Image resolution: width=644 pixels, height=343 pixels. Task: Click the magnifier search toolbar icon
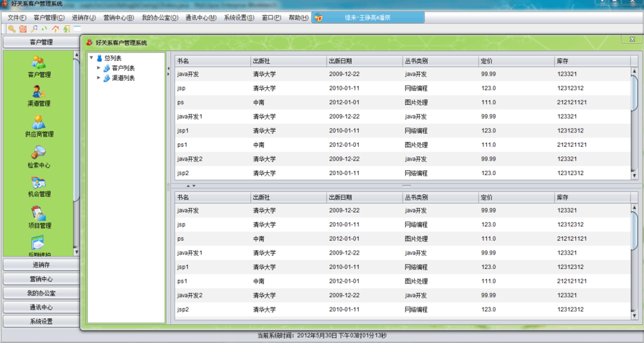click(34, 29)
